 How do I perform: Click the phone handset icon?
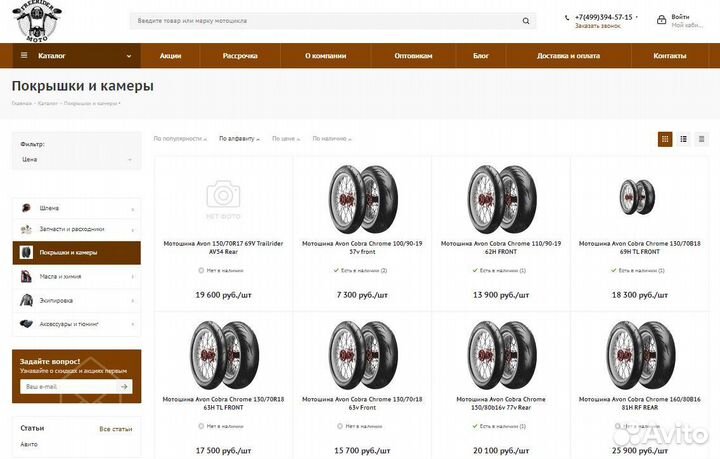point(567,17)
